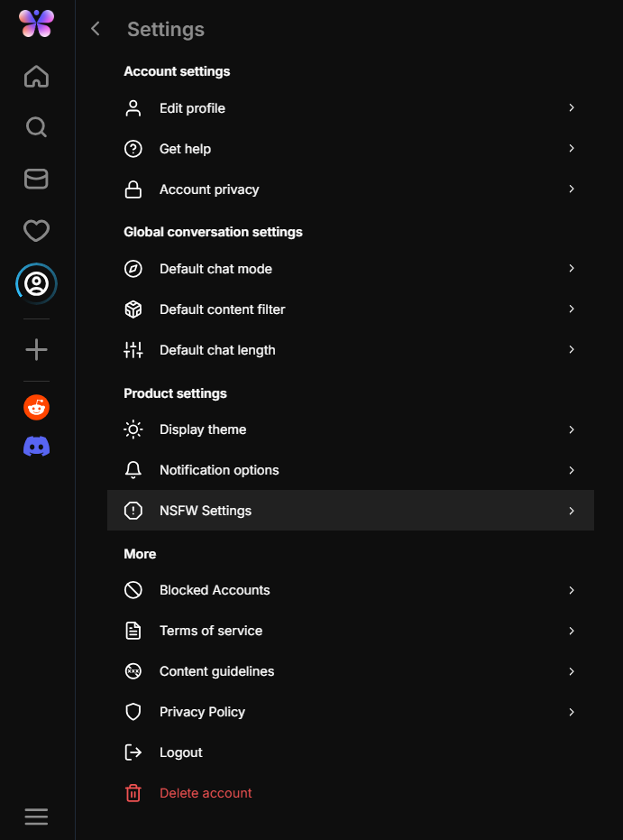Go back using the Settings back arrow
Screen dimensions: 623x840
96,29
